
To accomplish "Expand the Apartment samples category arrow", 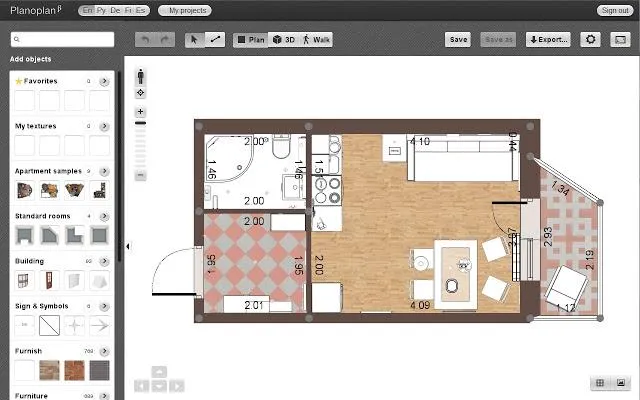I will point(104,171).
